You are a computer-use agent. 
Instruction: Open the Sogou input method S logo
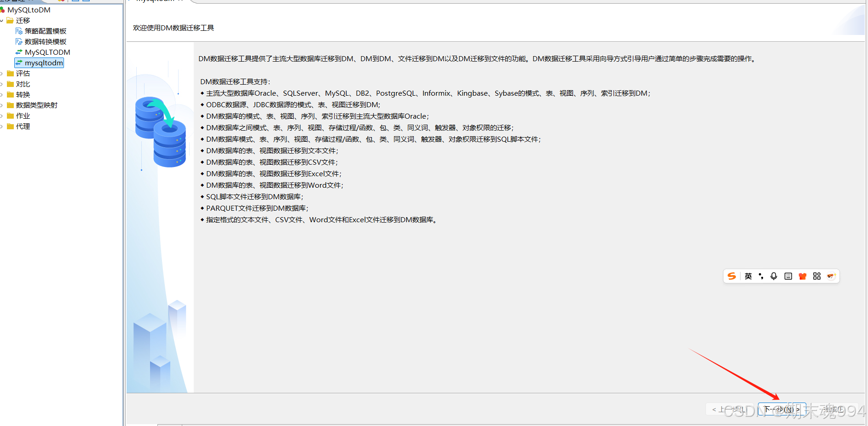coord(732,276)
